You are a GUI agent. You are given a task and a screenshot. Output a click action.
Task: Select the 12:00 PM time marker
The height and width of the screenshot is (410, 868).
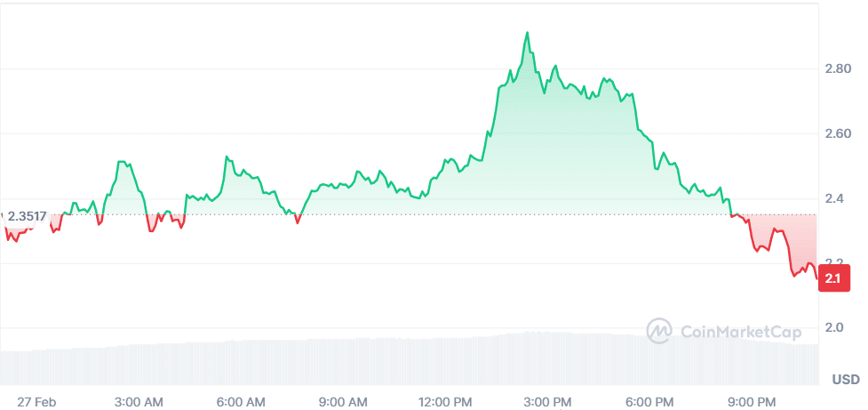tap(444, 402)
